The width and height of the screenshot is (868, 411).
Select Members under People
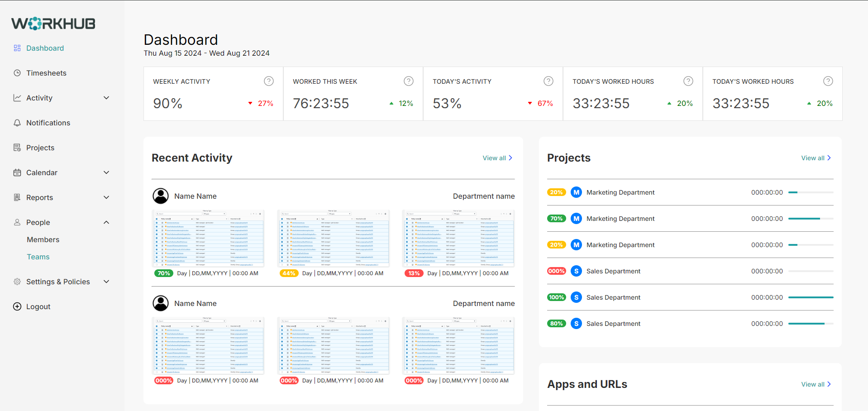tap(43, 239)
